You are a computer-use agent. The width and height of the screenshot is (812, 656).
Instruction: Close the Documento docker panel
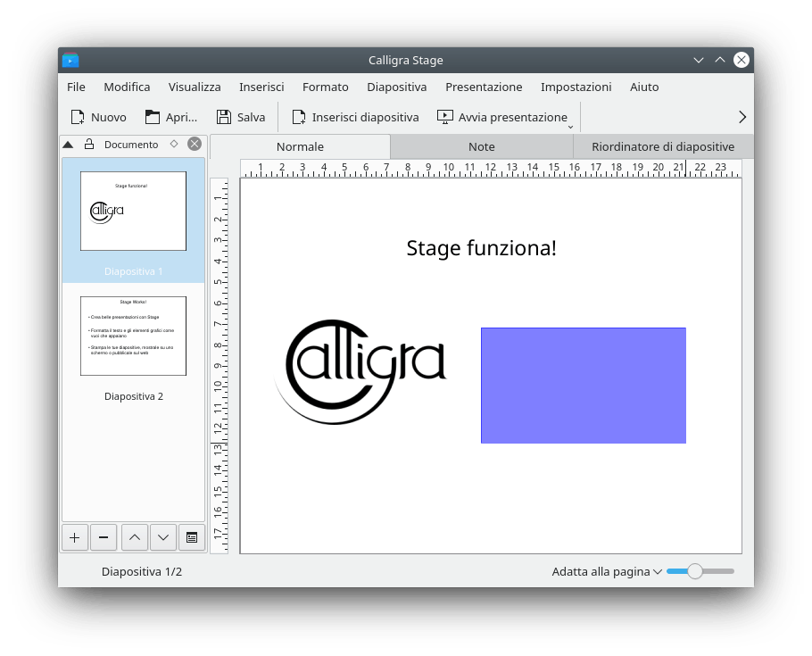[x=195, y=144]
